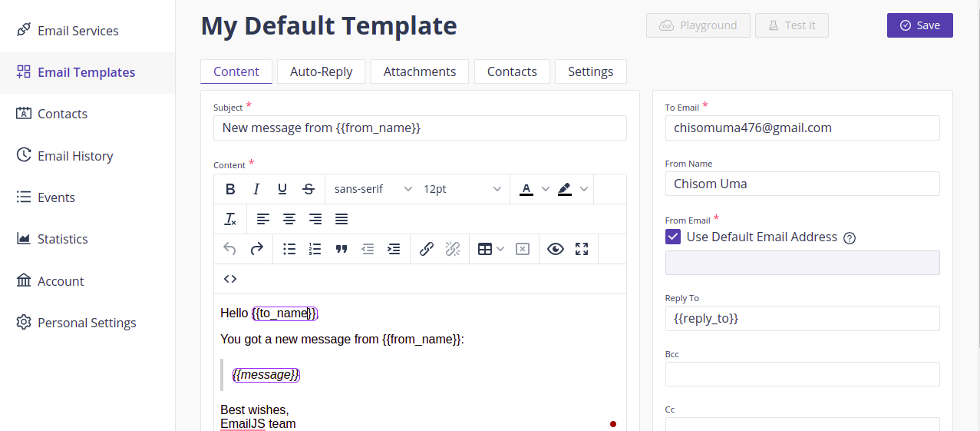Redo the last edit
This screenshot has height=431, width=980.
(x=256, y=249)
